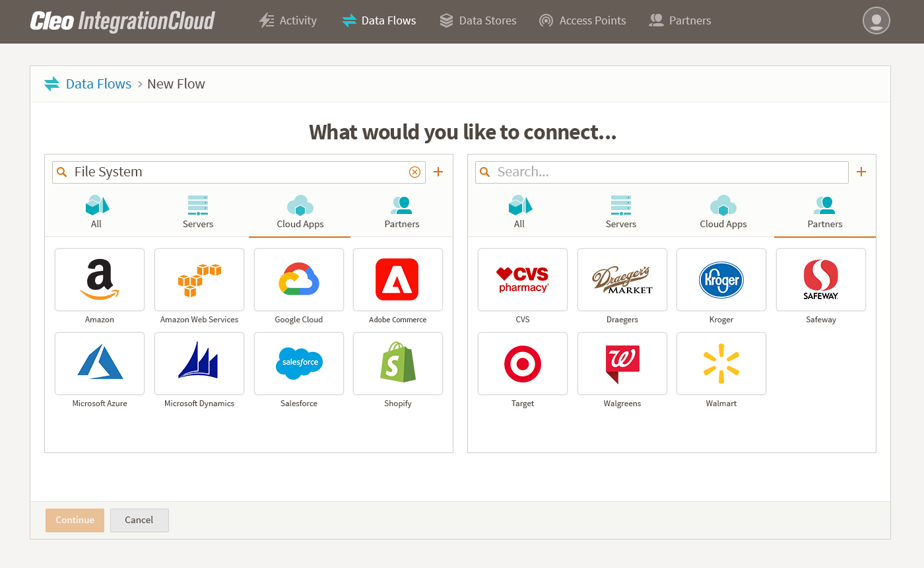Select the Adobe Commerce tile
The height and width of the screenshot is (568, 924).
click(398, 280)
